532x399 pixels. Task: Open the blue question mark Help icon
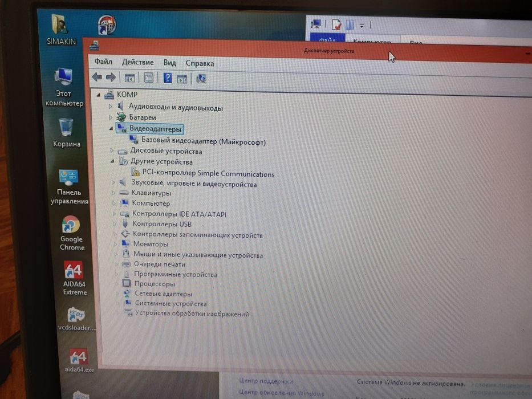click(167, 78)
